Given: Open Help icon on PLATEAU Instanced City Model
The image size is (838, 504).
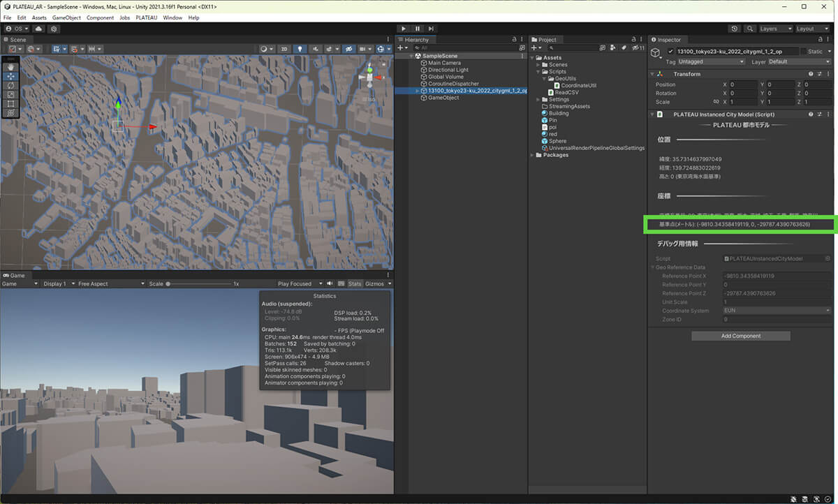Looking at the screenshot, I should point(811,114).
